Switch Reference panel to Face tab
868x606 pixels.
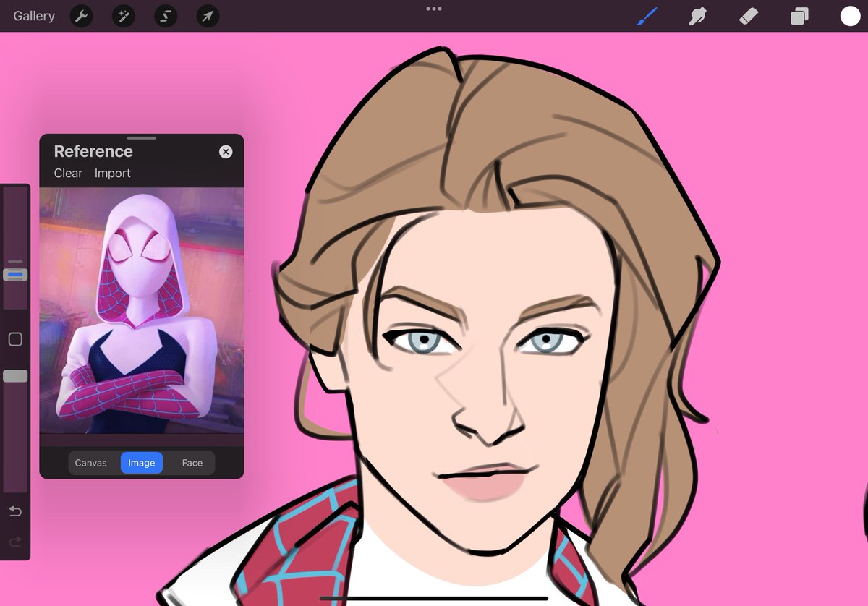pos(192,463)
